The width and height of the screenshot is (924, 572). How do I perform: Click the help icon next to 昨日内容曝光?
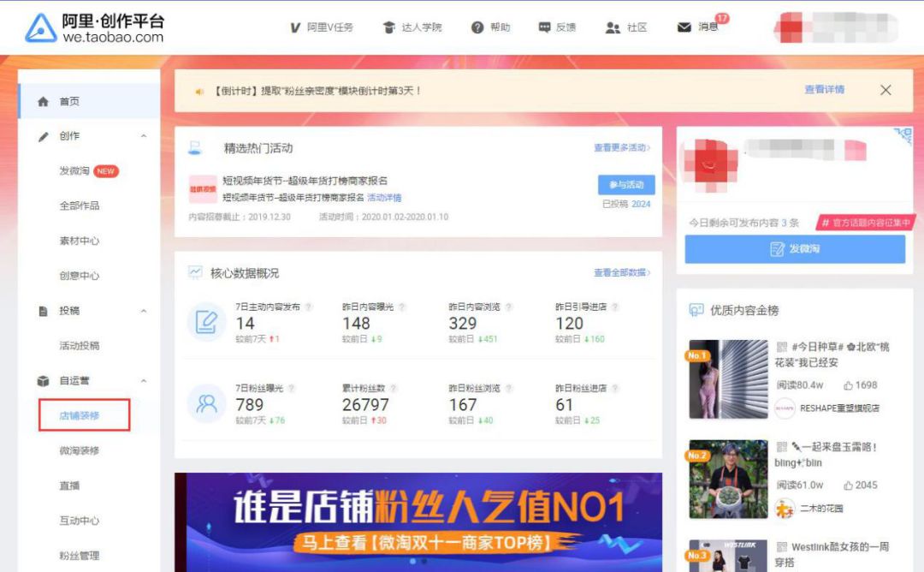pos(402,307)
